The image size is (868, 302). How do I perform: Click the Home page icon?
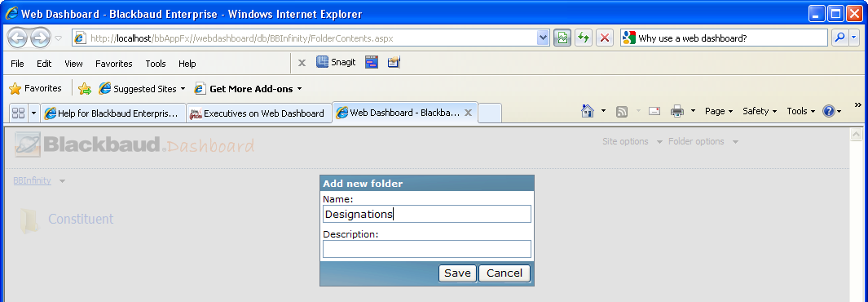click(x=588, y=111)
